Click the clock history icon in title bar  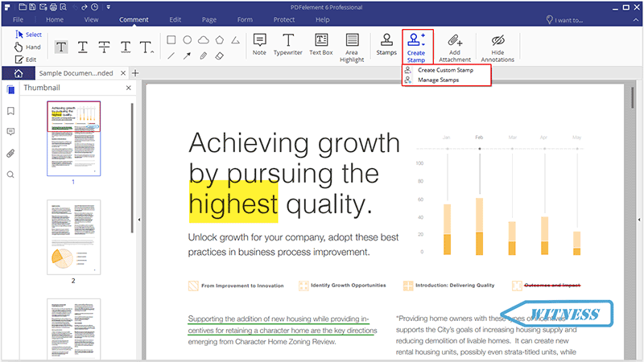click(94, 7)
